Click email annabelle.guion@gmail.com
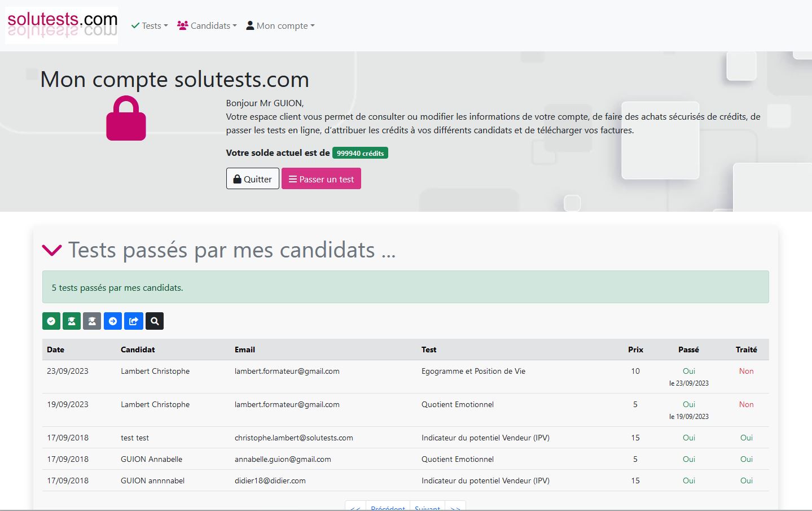The image size is (812, 511). point(283,459)
